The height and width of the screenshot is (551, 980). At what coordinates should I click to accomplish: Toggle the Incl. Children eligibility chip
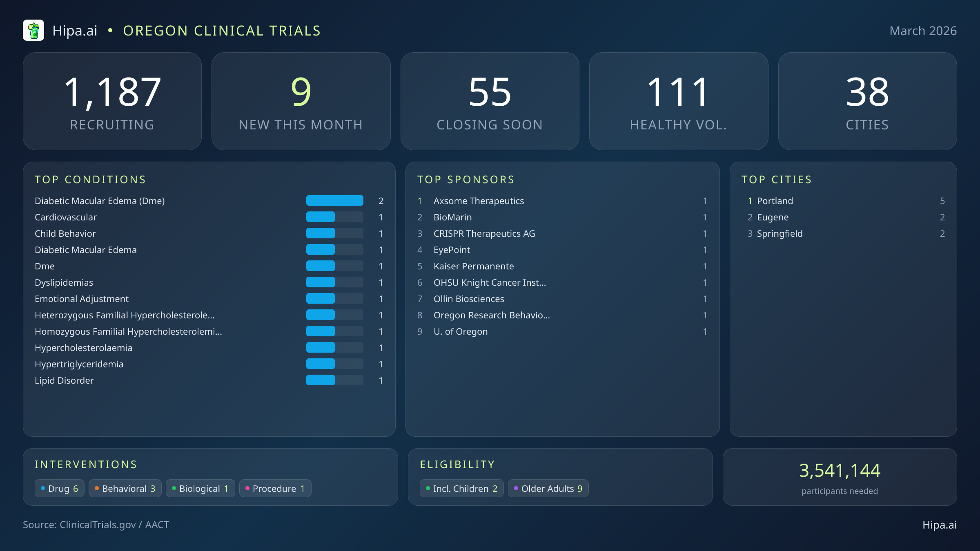(x=461, y=488)
